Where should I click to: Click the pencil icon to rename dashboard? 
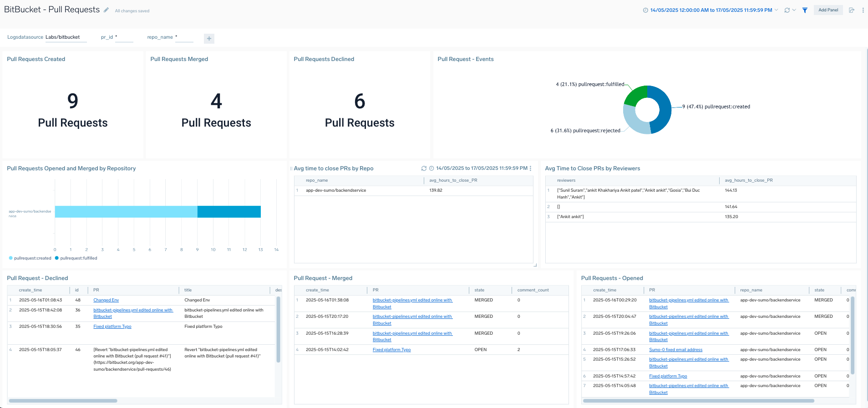tap(106, 10)
